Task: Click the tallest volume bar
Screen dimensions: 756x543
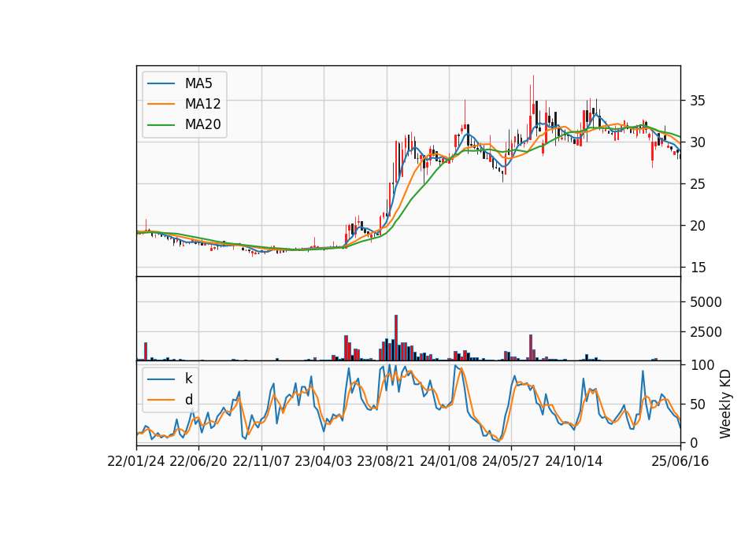Action: coord(396,338)
